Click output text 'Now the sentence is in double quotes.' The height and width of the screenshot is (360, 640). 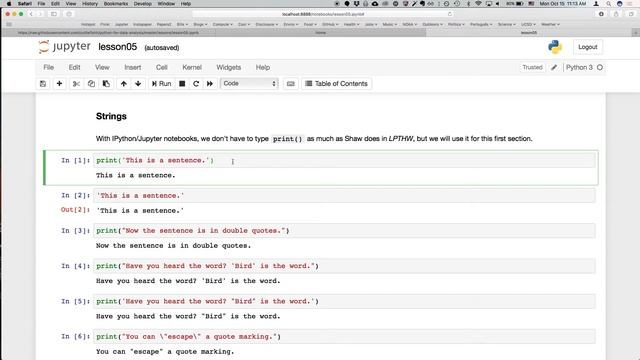coord(173,246)
